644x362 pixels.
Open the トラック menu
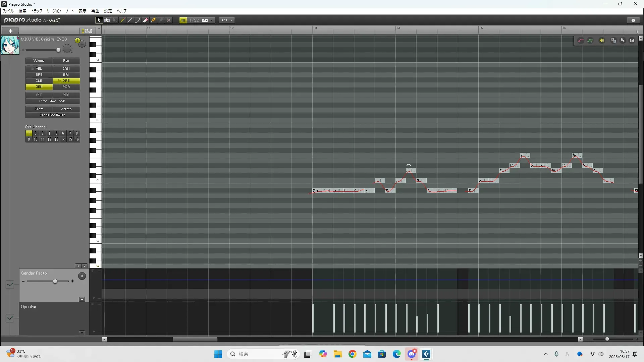coord(37,11)
